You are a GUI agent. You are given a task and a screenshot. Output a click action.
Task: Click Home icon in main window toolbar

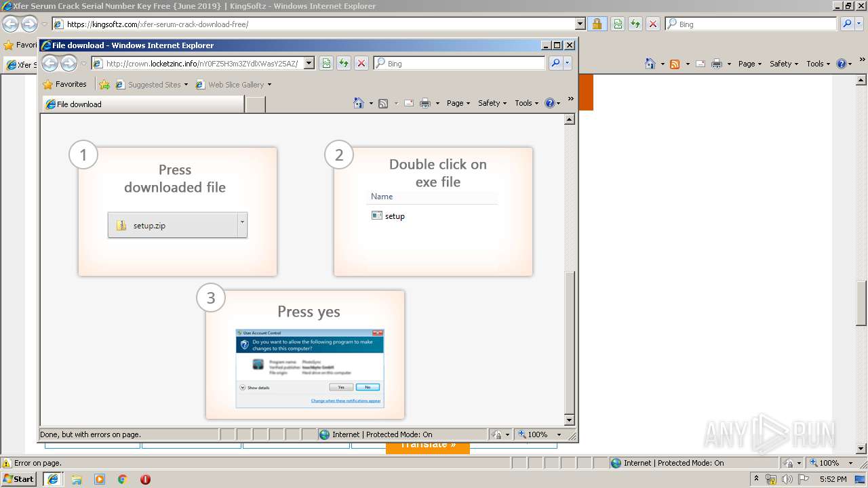pos(650,64)
